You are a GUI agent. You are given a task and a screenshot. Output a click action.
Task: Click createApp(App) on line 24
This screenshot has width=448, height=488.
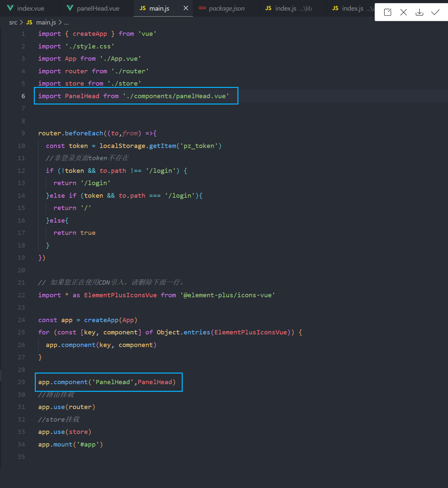(111, 320)
